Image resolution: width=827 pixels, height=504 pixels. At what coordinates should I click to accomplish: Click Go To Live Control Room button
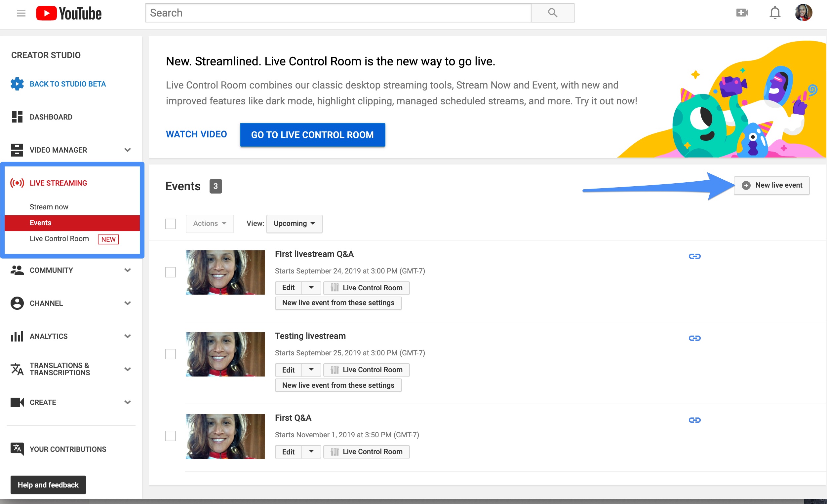[x=312, y=135]
